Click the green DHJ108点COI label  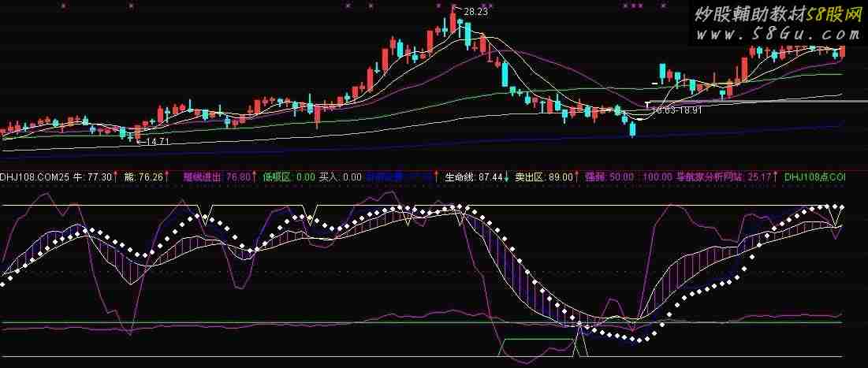coord(815,177)
